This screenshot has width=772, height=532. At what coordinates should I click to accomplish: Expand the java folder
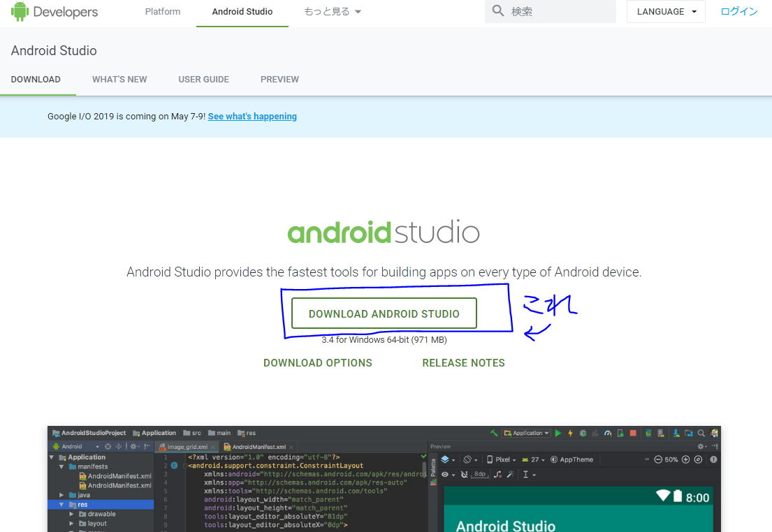[61, 495]
